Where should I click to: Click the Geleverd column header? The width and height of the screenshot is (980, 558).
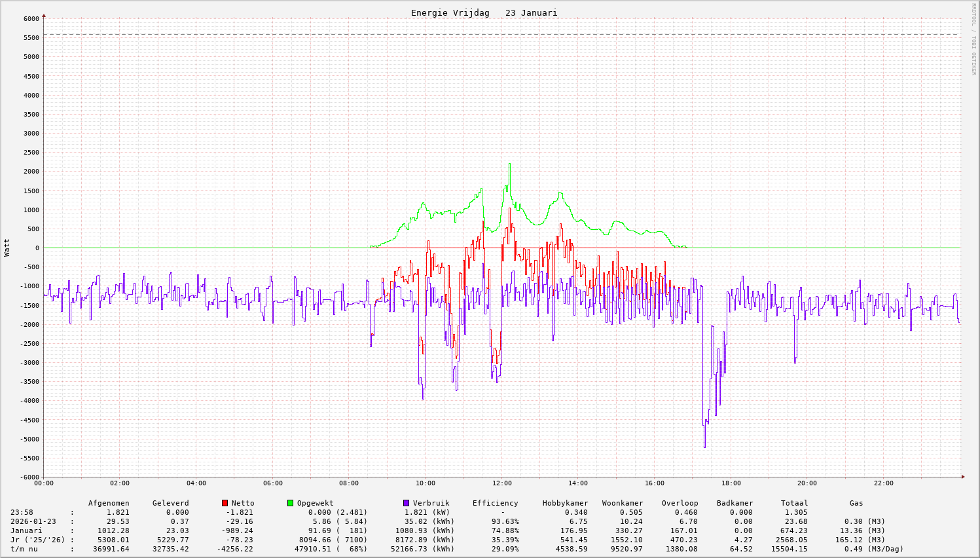pyautogui.click(x=170, y=503)
